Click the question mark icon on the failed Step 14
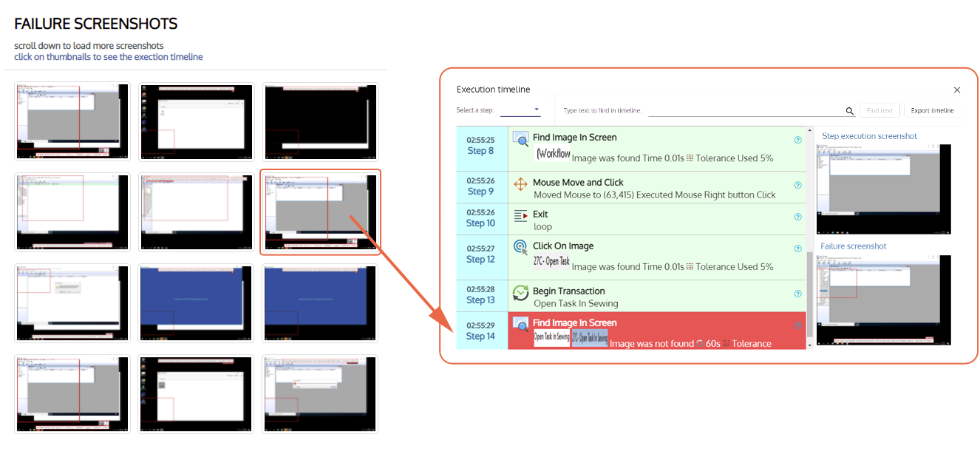 [x=797, y=325]
